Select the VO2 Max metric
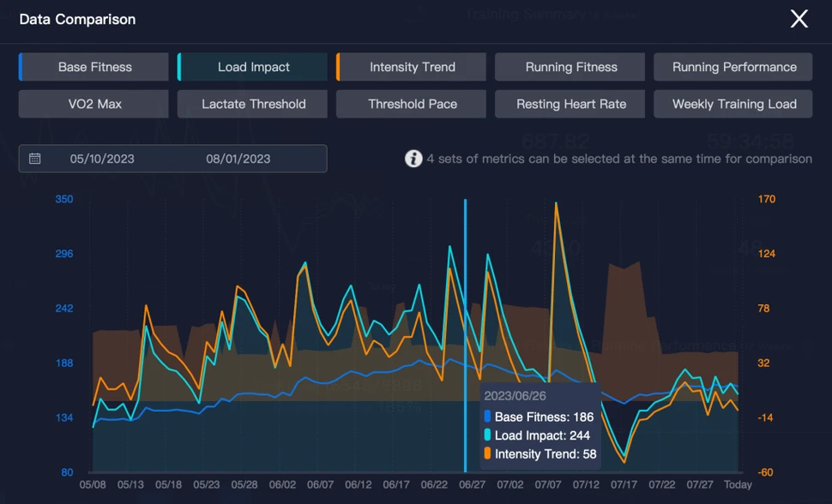832x504 pixels. (94, 104)
